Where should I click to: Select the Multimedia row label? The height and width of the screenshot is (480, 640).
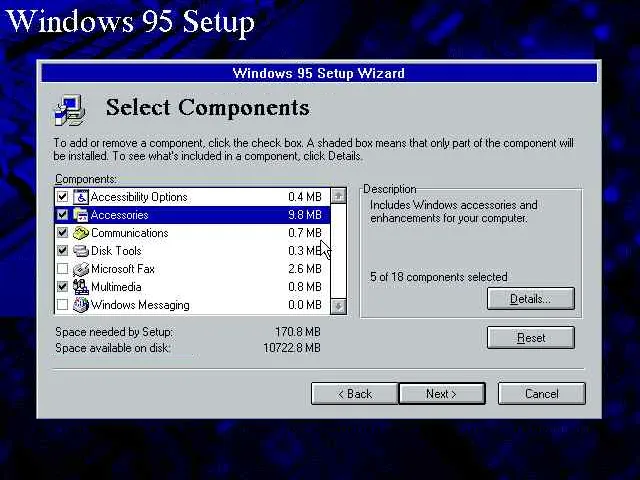(x=116, y=287)
